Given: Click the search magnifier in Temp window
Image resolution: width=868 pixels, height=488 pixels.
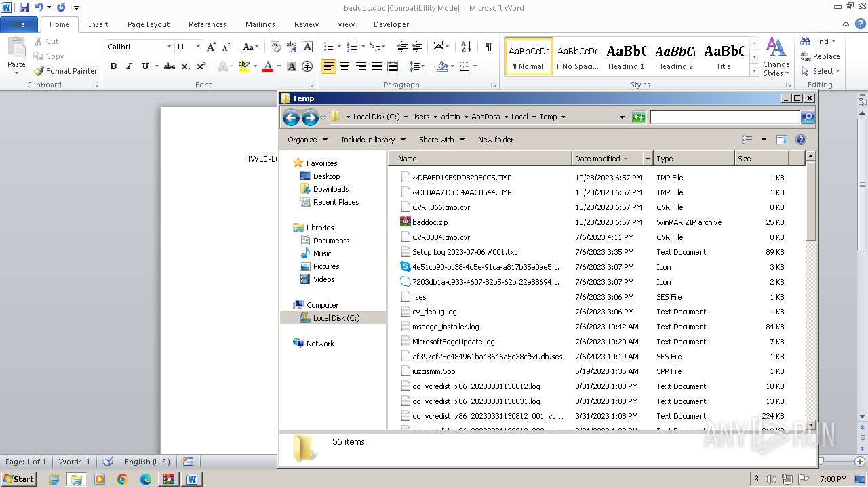Looking at the screenshot, I should coord(807,117).
